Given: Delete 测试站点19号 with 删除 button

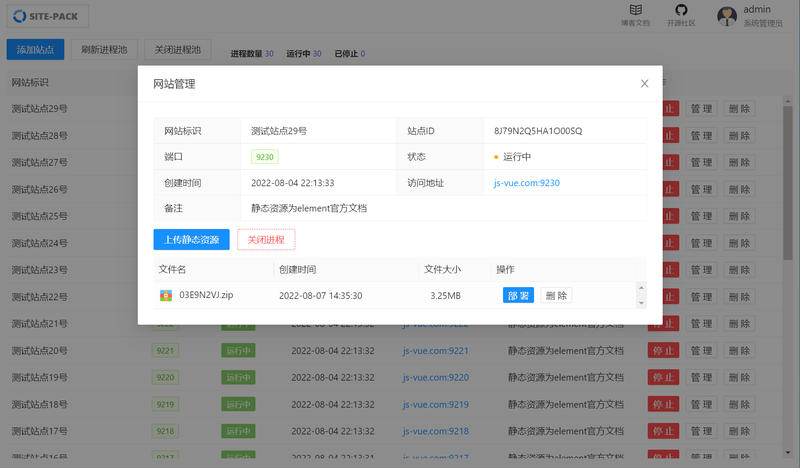Looking at the screenshot, I should coord(739,378).
